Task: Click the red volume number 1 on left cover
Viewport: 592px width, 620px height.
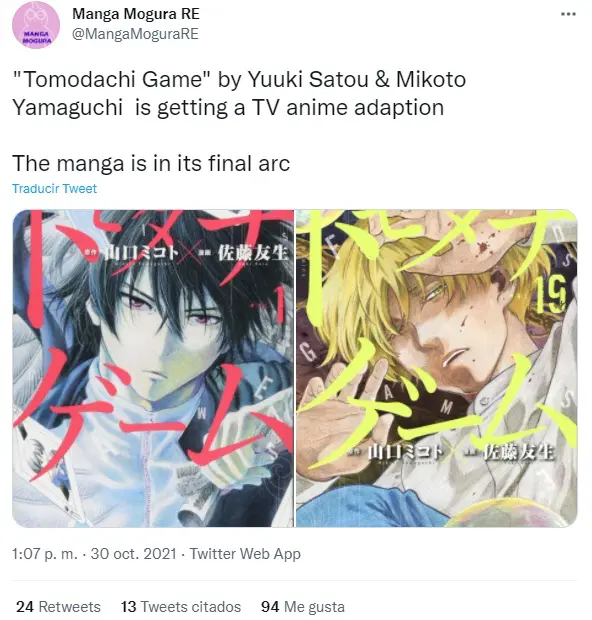Action: [282, 306]
